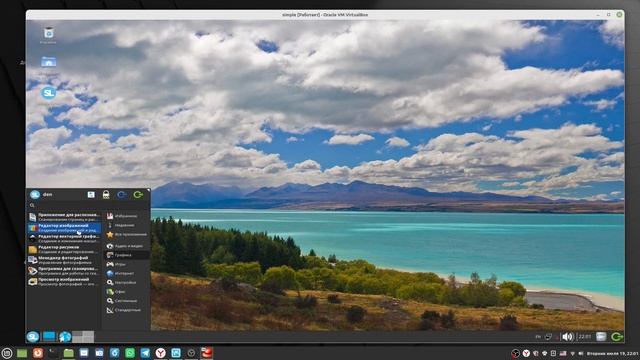Open Telegram on the host taskbar
This screenshot has width=640, height=360.
pyautogui.click(x=145, y=353)
